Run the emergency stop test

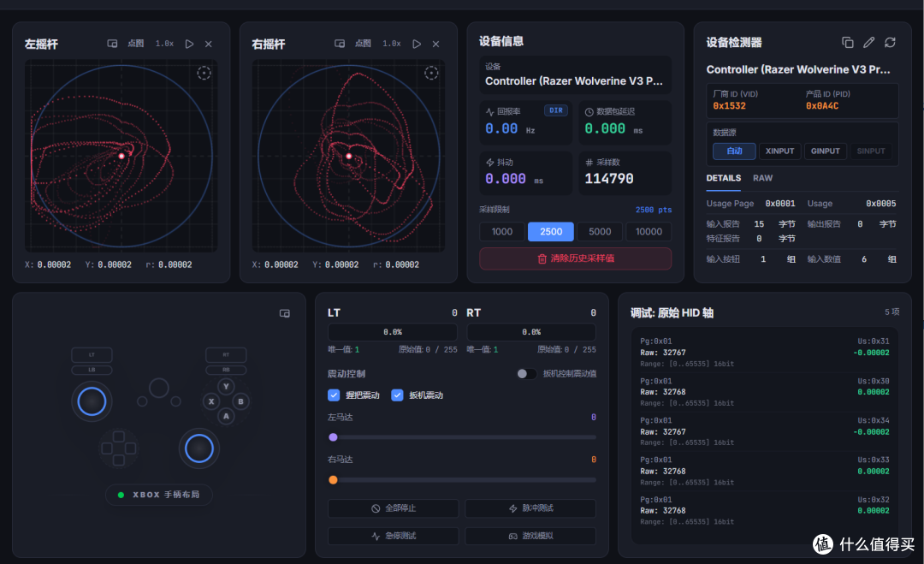394,536
